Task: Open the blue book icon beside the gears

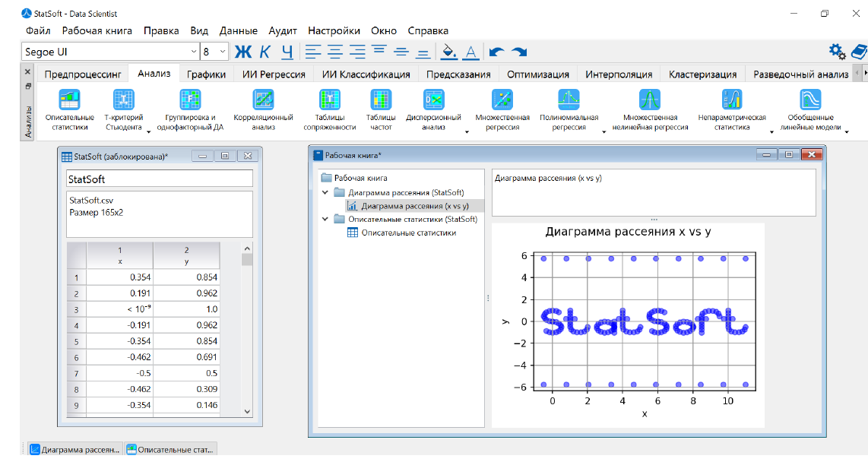Action: click(x=859, y=52)
